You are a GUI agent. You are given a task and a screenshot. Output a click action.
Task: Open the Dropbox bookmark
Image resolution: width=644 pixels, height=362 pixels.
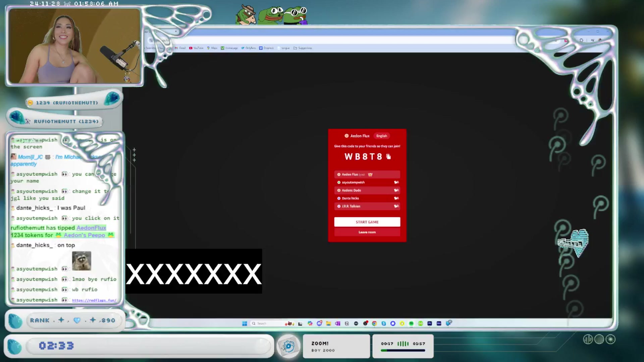pyautogui.click(x=266, y=48)
